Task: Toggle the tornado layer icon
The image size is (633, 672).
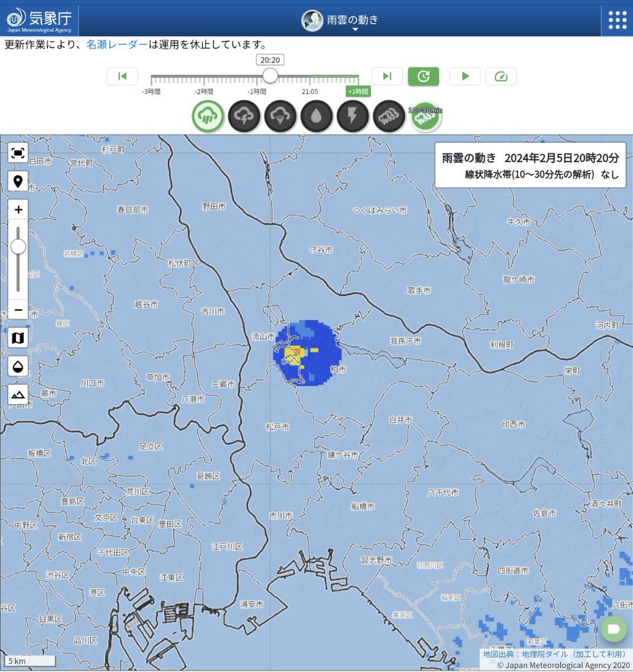Action: [280, 116]
